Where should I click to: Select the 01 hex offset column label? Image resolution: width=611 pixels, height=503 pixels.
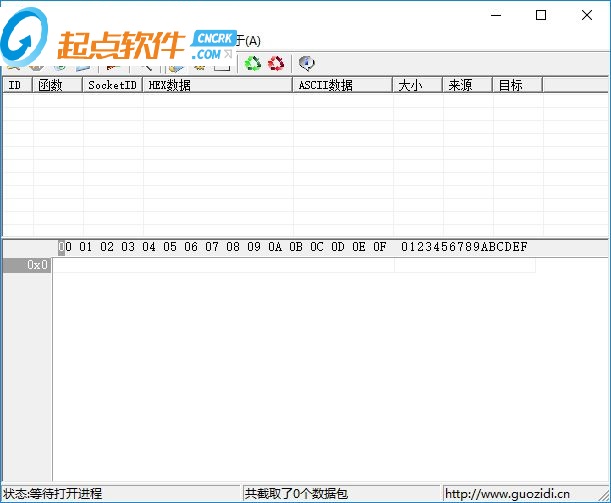(86, 247)
